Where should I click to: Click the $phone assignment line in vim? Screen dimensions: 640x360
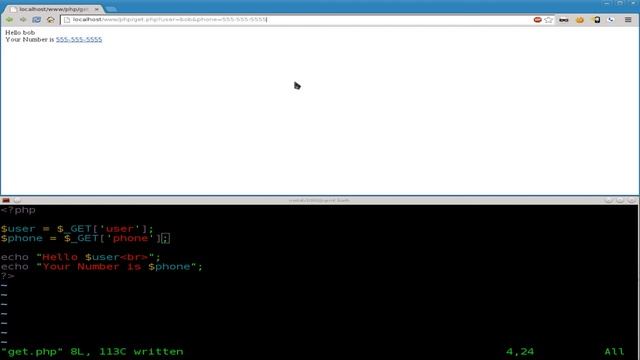pyautogui.click(x=85, y=238)
